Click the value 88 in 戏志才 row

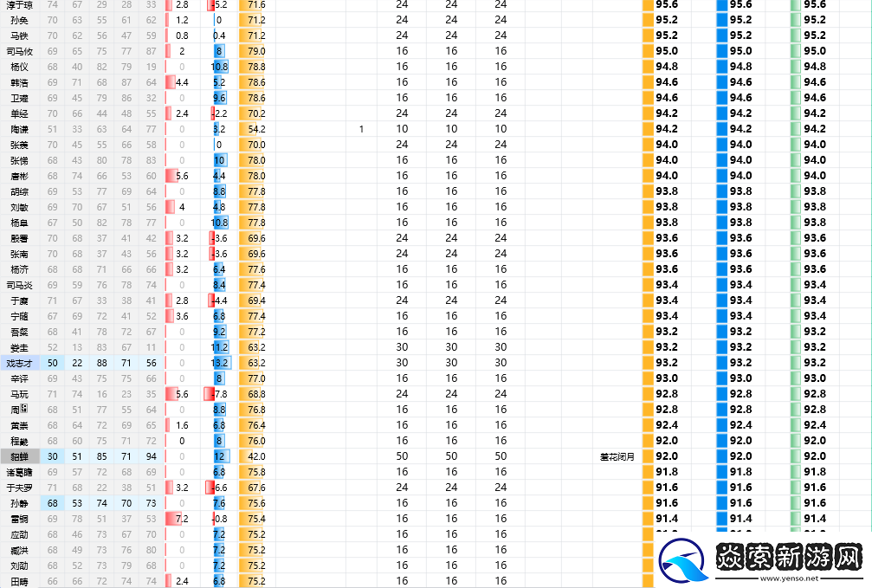[x=102, y=363]
